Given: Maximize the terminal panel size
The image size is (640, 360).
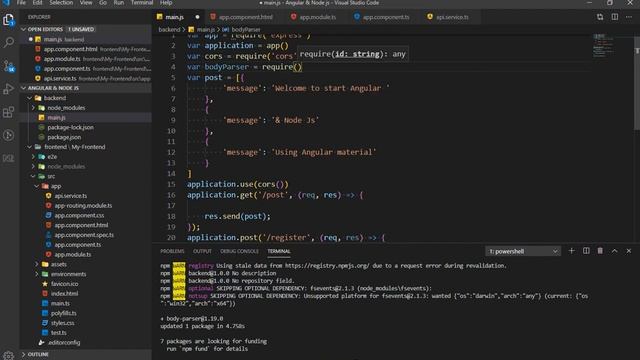Looking at the screenshot, I should click(614, 251).
